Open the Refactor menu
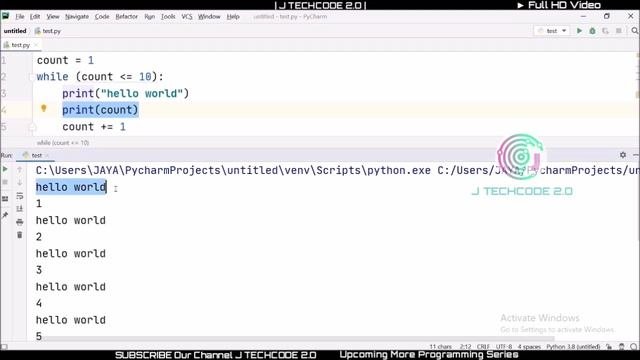Image resolution: width=640 pixels, height=360 pixels. coord(127,16)
